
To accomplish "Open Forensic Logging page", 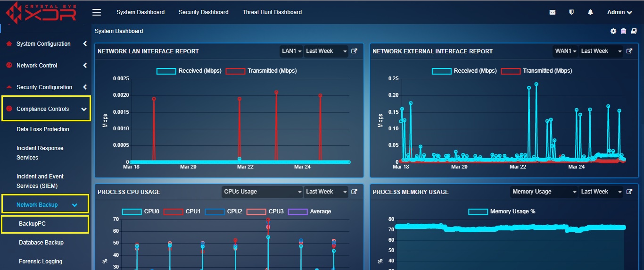I will point(41,262).
